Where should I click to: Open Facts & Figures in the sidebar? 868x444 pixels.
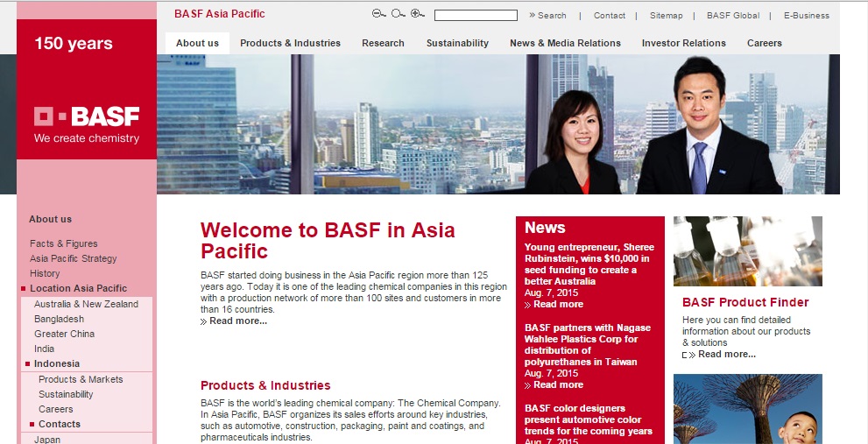(x=64, y=243)
